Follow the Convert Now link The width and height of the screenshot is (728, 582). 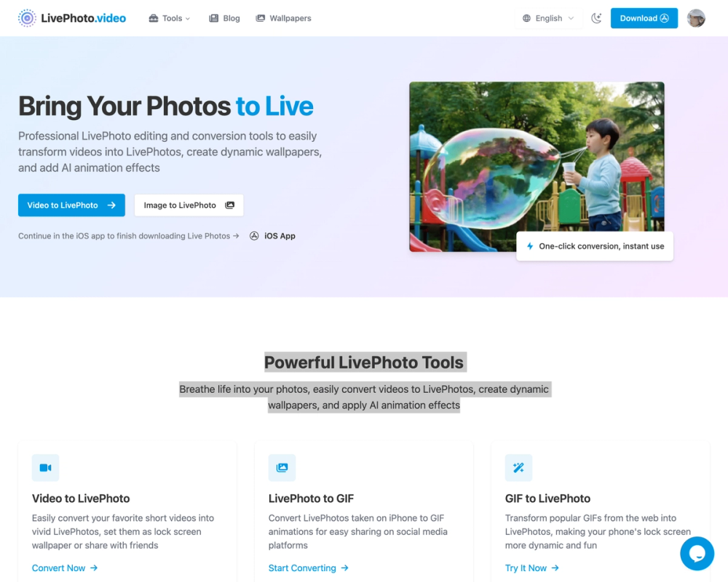pos(65,567)
